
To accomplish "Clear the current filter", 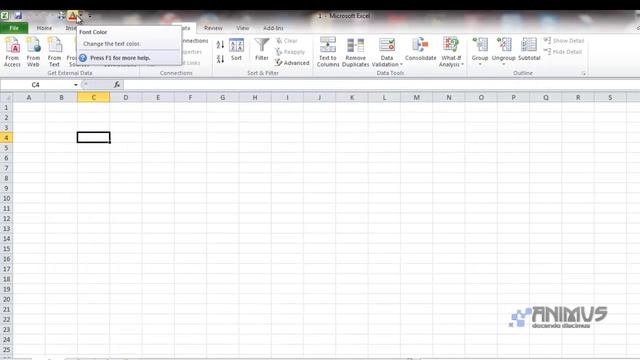I will [287, 41].
